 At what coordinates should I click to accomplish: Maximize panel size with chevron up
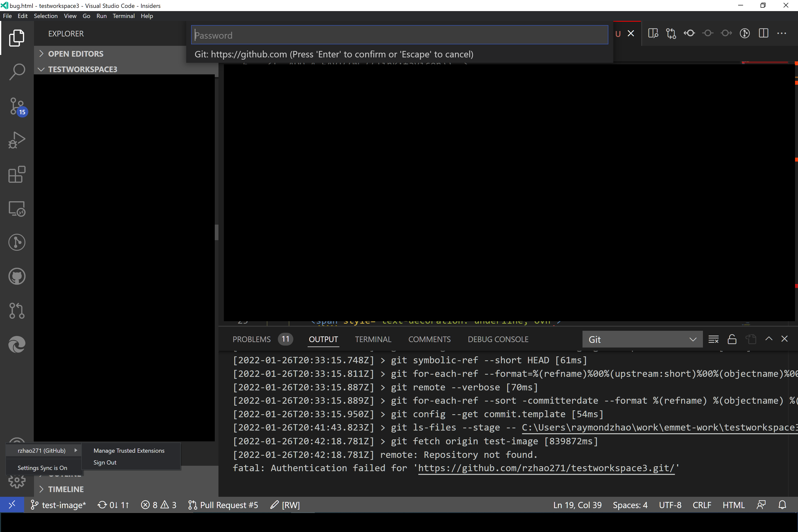point(769,339)
